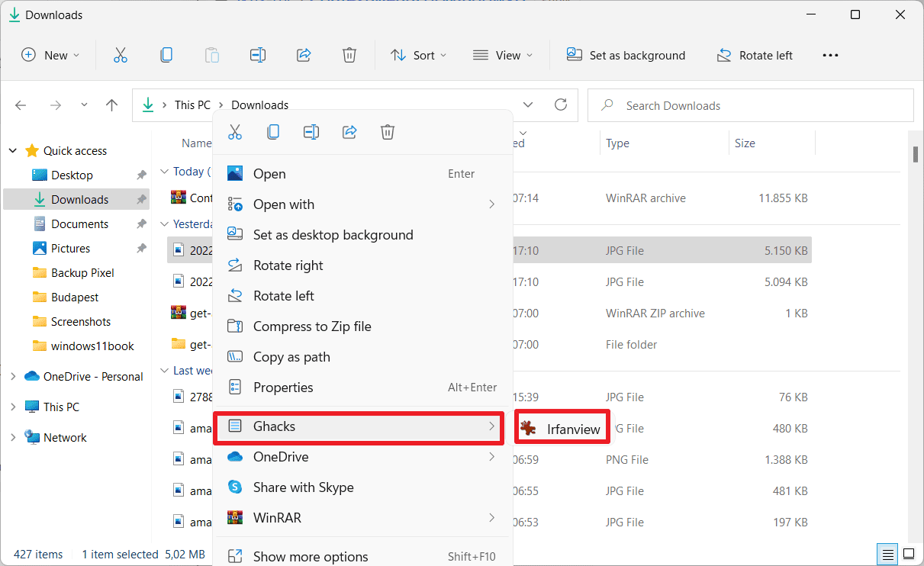Navigate up using the up-arrow icon
The height and width of the screenshot is (566, 924).
point(111,105)
